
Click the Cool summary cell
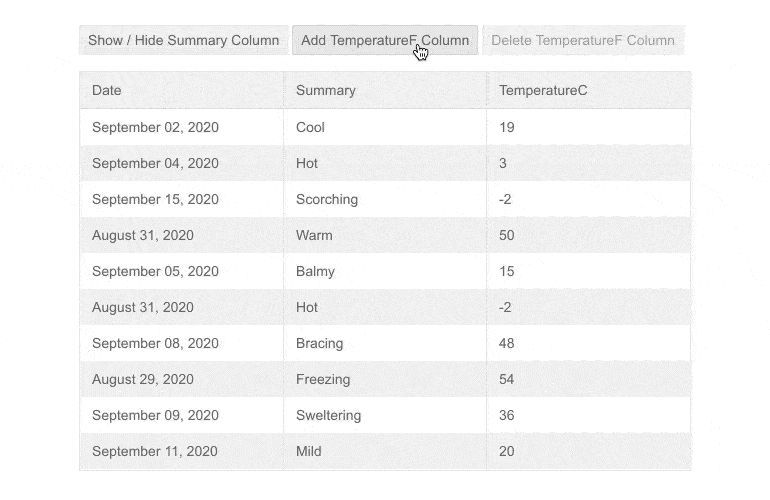311,128
